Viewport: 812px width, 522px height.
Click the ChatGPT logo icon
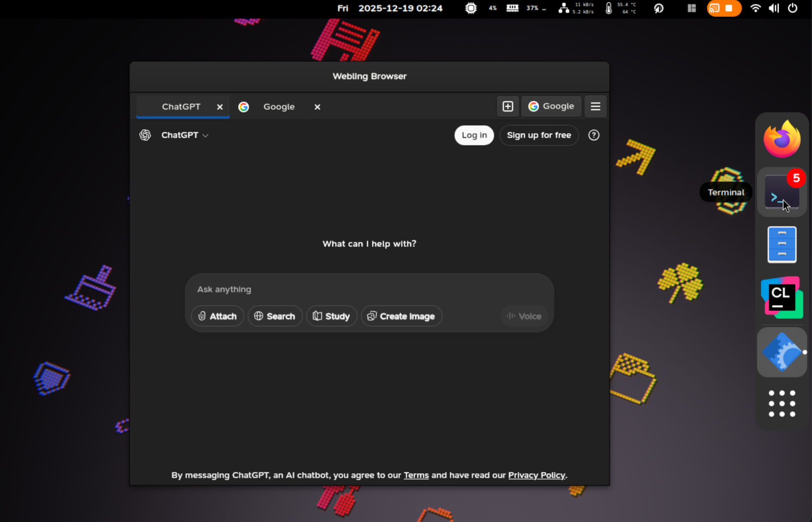[x=145, y=135]
